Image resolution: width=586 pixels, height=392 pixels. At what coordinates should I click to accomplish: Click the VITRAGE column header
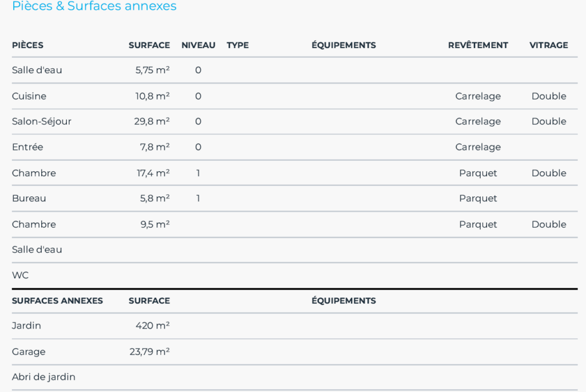pyautogui.click(x=548, y=45)
